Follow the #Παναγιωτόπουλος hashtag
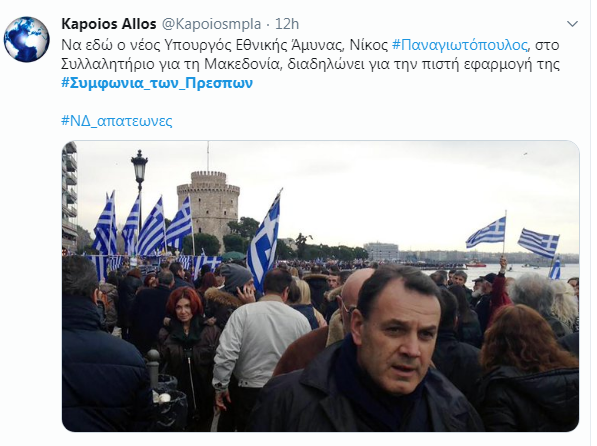Viewport: 597px width, 446px height. (460, 45)
